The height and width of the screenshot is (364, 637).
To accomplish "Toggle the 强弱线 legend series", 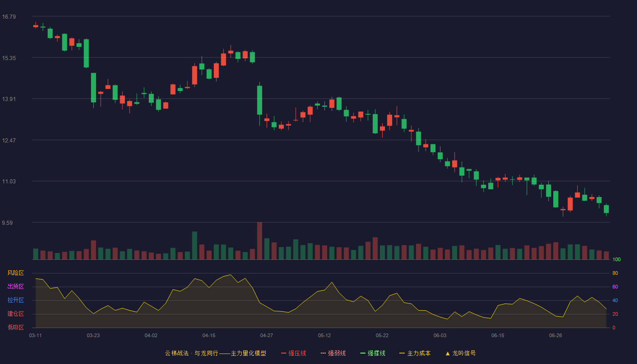I will 333,353.
